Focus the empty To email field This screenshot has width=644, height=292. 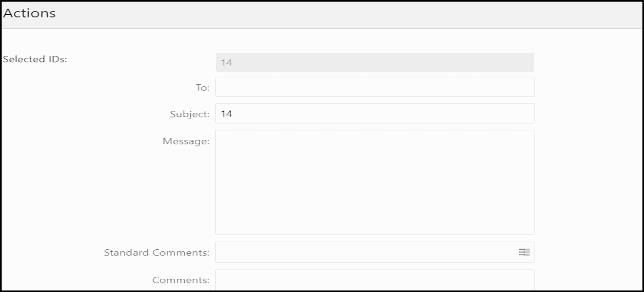click(x=374, y=87)
